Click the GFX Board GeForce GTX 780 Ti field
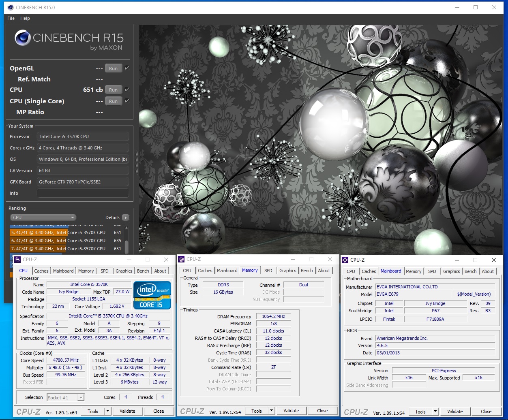The width and height of the screenshot is (508, 420). [x=83, y=182]
